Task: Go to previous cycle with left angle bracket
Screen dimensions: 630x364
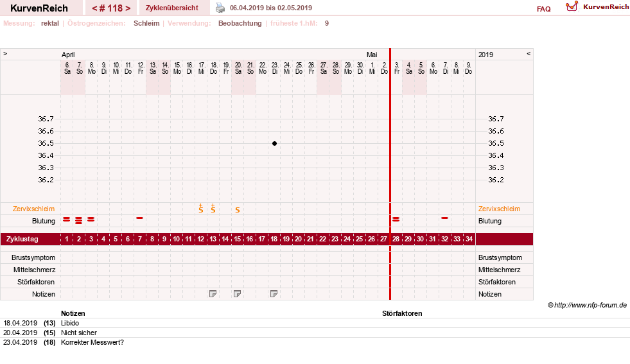Action: 95,8
